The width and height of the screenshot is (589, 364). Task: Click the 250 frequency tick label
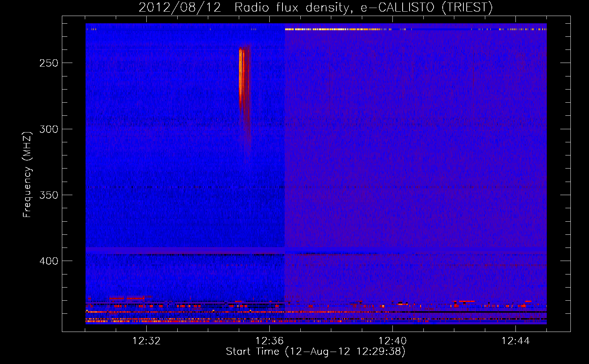49,63
